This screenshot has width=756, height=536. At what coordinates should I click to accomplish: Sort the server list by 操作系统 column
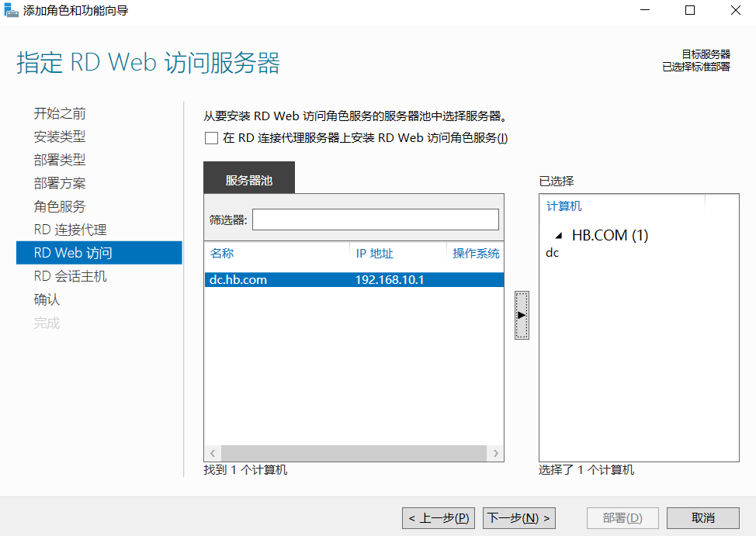coord(475,253)
